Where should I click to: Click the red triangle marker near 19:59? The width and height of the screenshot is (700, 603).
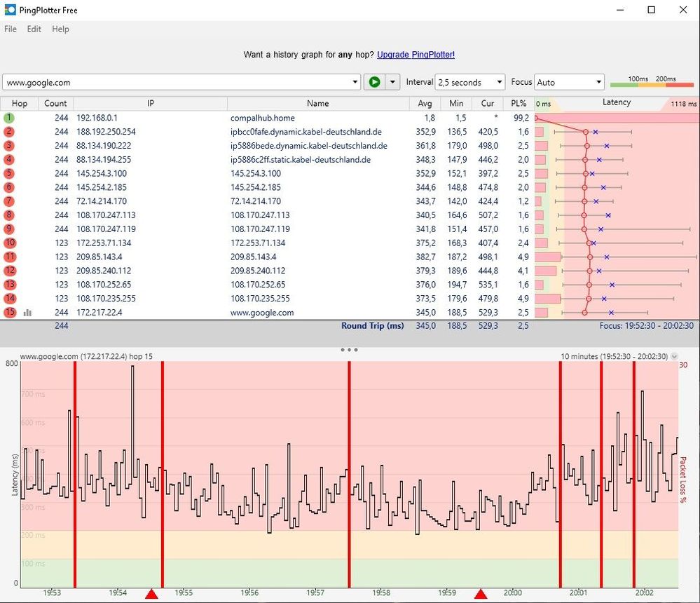pos(481,594)
